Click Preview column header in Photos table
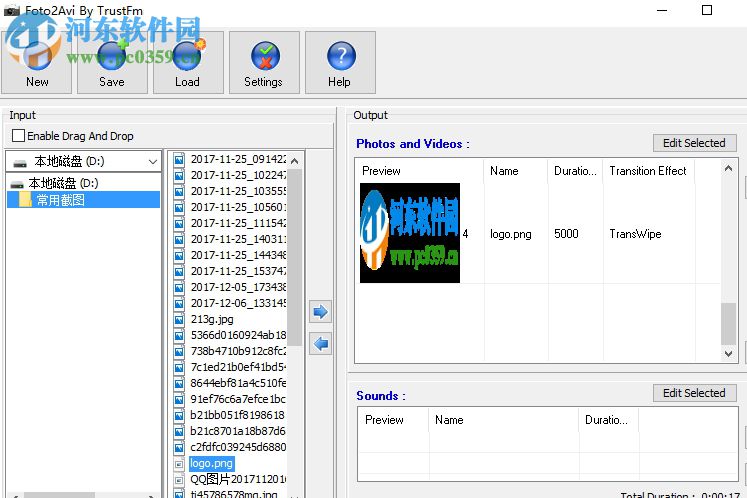 click(419, 171)
